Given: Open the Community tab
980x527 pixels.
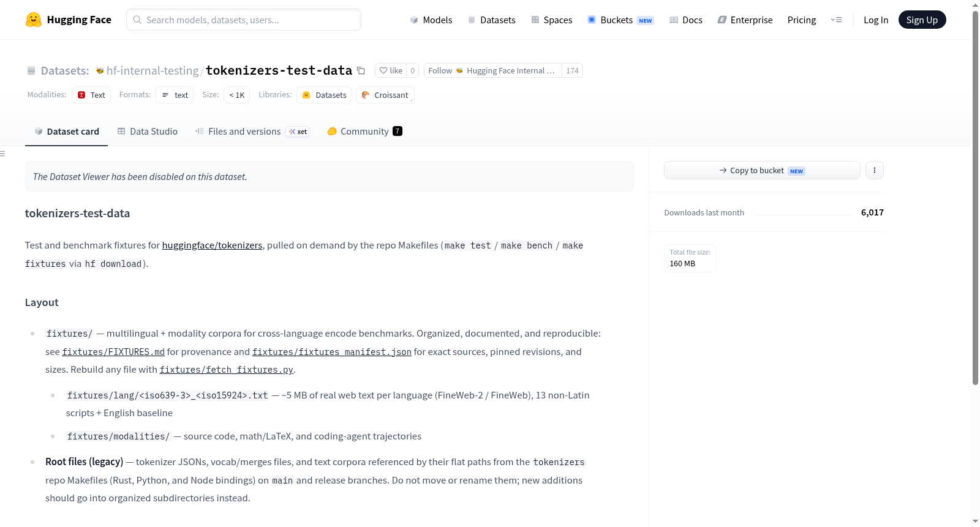Looking at the screenshot, I should tap(365, 131).
